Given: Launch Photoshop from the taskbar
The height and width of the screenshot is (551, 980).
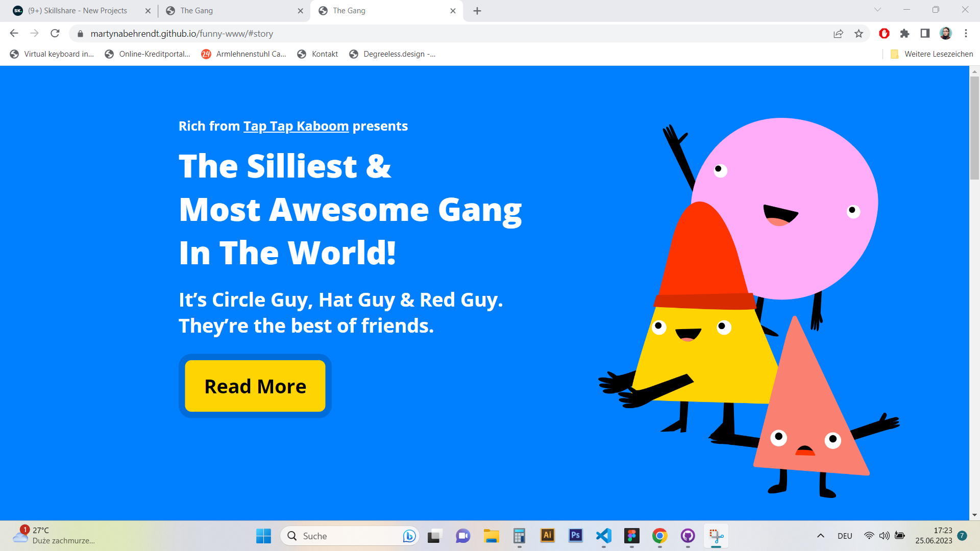Looking at the screenshot, I should (576, 536).
